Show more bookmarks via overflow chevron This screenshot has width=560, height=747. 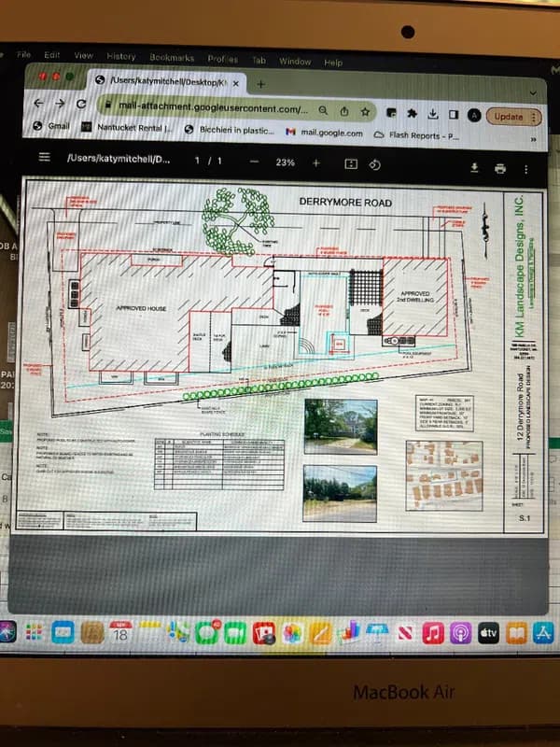(533, 139)
